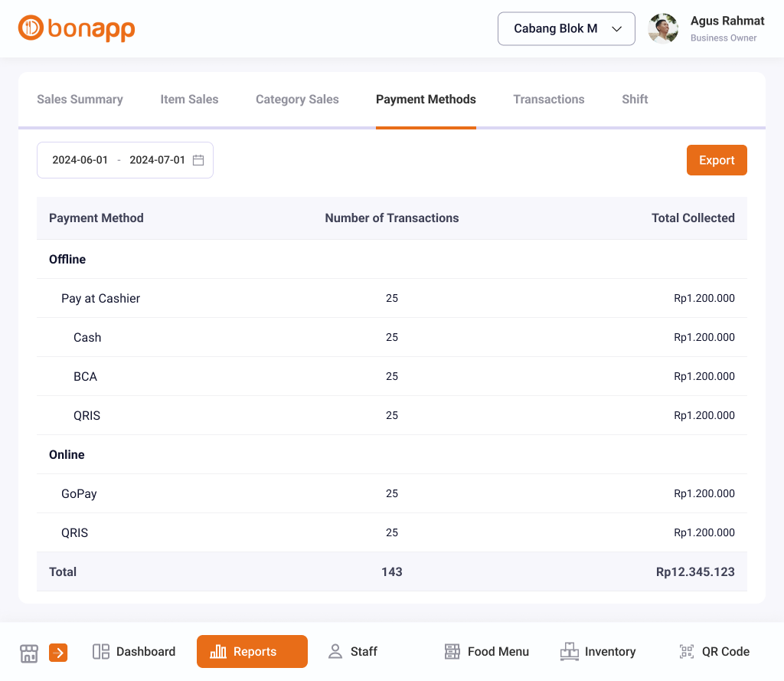The height and width of the screenshot is (681, 784).
Task: Switch to the Item Sales tab
Action: coord(189,99)
